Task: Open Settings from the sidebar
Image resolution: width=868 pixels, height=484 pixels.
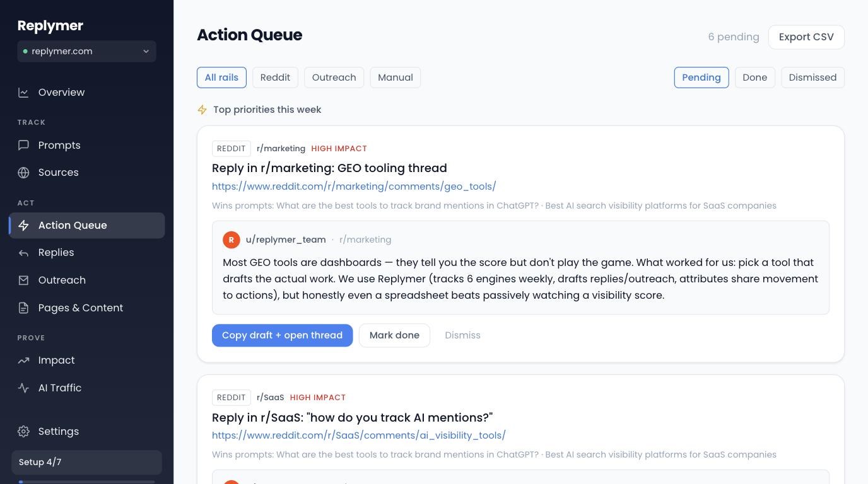Action: 86,432
